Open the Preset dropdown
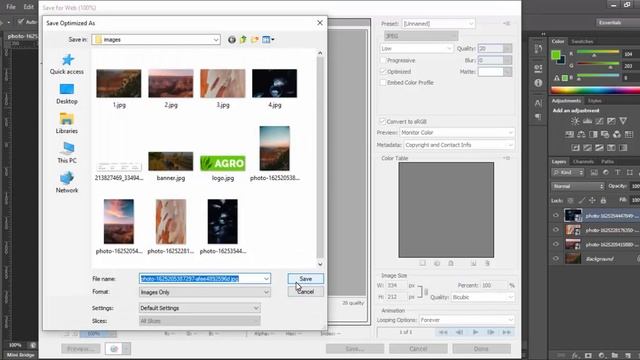 coord(439,24)
